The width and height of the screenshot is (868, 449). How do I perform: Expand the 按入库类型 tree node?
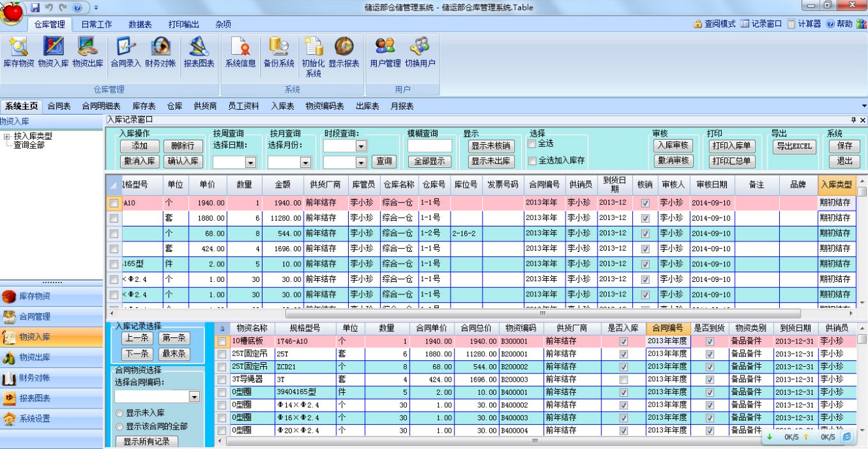click(7, 136)
